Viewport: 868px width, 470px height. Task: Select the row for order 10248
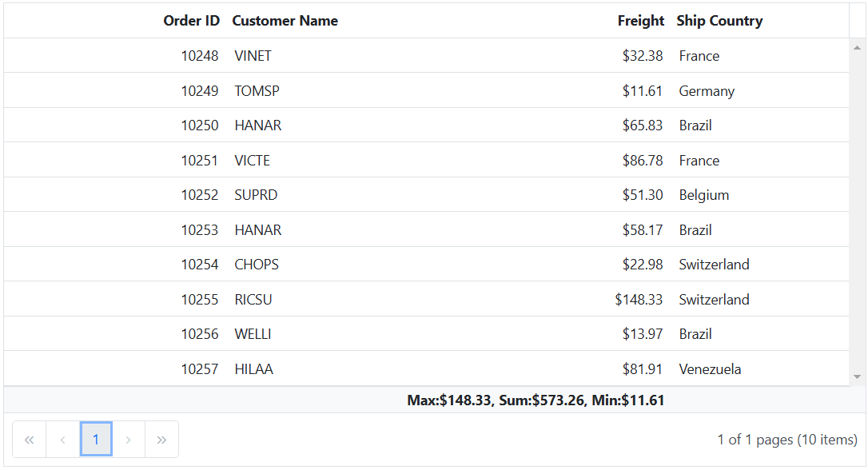[x=199, y=56]
